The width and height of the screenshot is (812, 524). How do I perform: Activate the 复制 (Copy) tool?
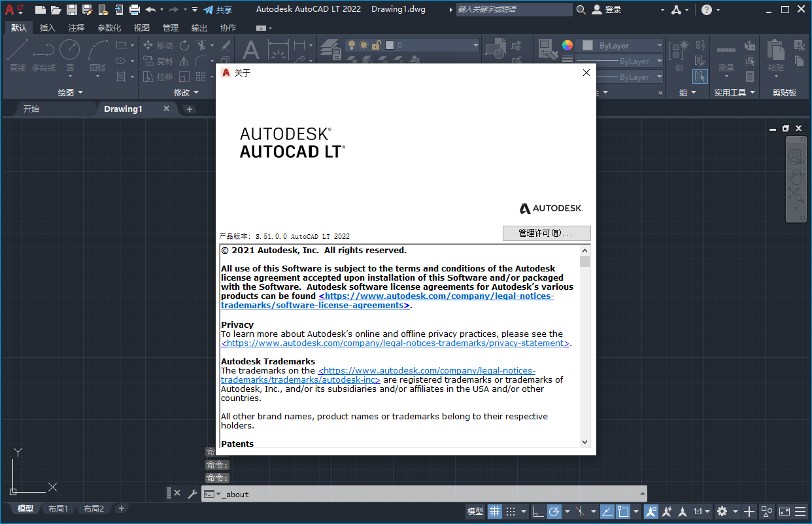click(161, 61)
